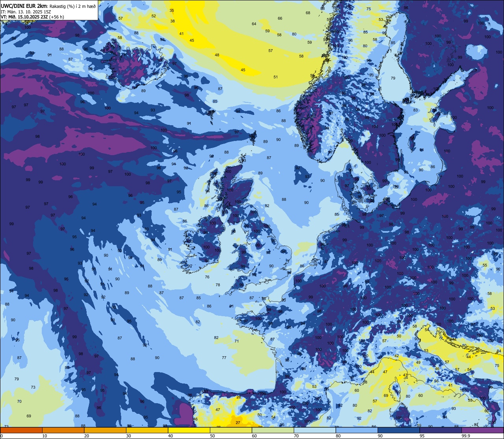The image size is (504, 439).
Task: Click the value 43 near Corsica
Action: pos(405,376)
